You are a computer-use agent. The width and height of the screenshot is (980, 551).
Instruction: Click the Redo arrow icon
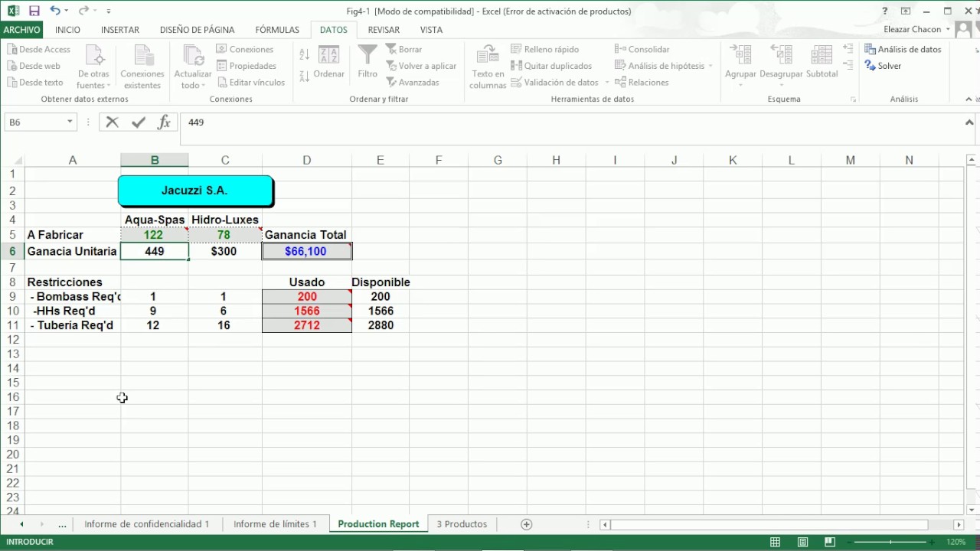click(83, 11)
